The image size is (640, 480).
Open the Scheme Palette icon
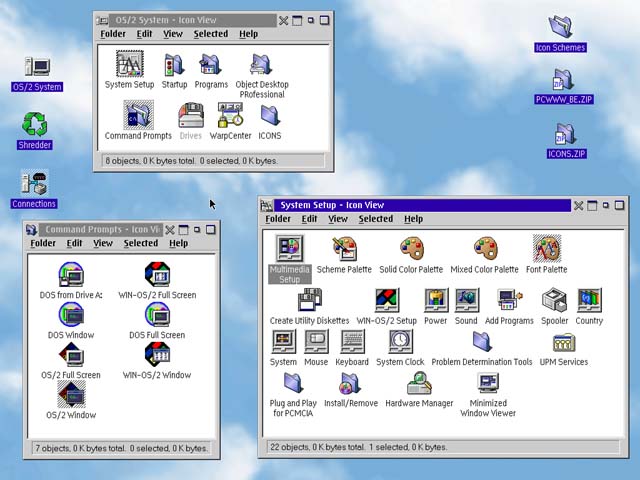(344, 249)
